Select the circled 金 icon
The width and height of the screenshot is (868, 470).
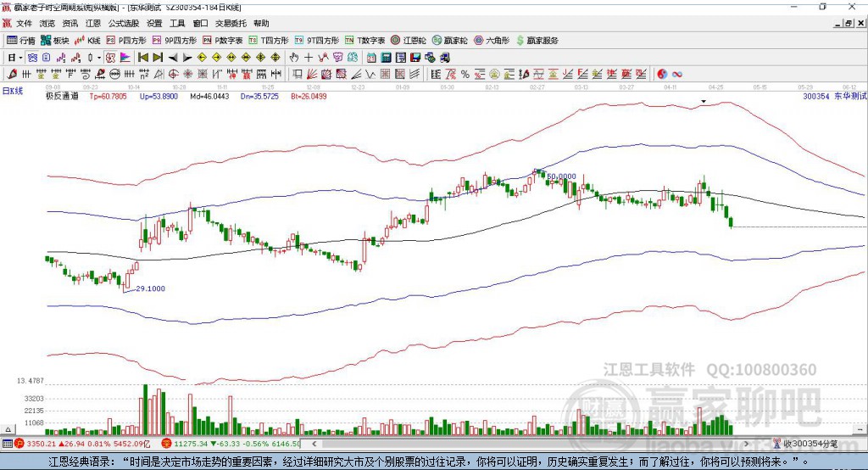[x=495, y=74]
